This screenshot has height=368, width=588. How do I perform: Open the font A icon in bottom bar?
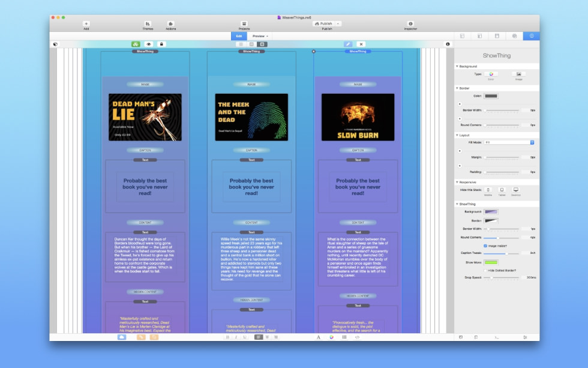click(x=319, y=337)
